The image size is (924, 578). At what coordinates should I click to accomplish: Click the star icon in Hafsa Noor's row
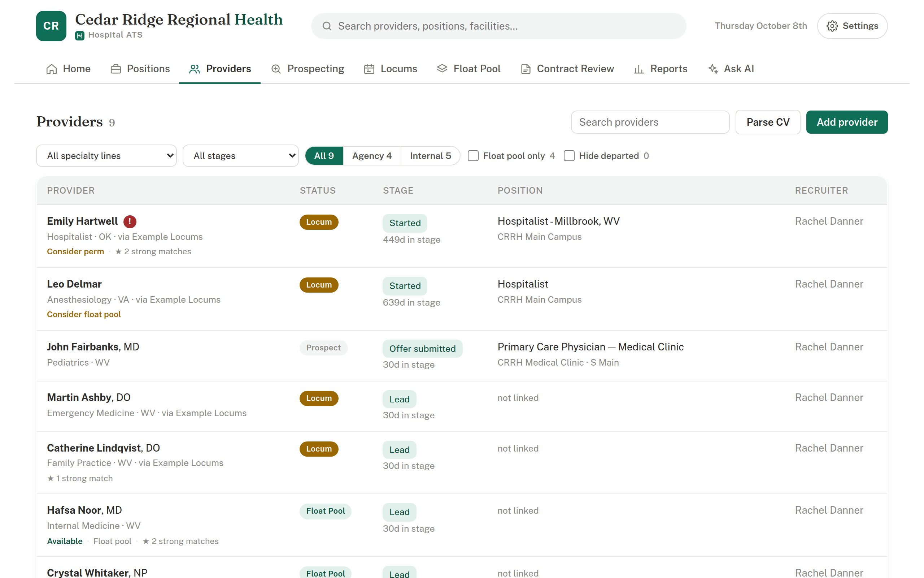click(x=146, y=541)
